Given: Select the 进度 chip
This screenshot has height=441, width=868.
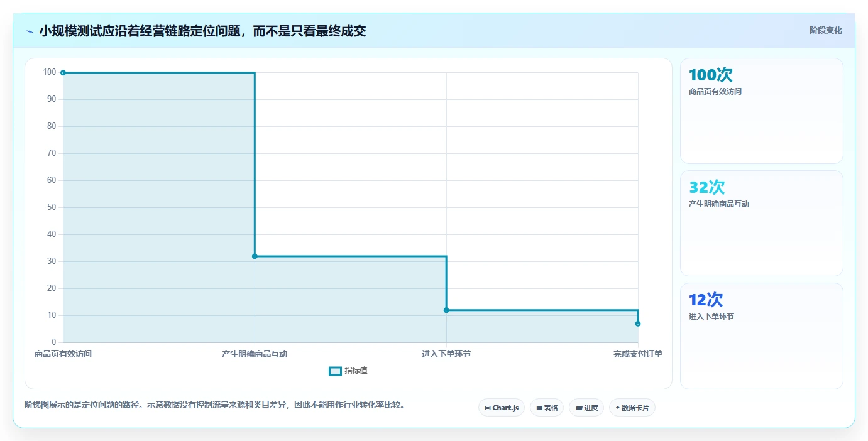Looking at the screenshot, I should [x=586, y=408].
